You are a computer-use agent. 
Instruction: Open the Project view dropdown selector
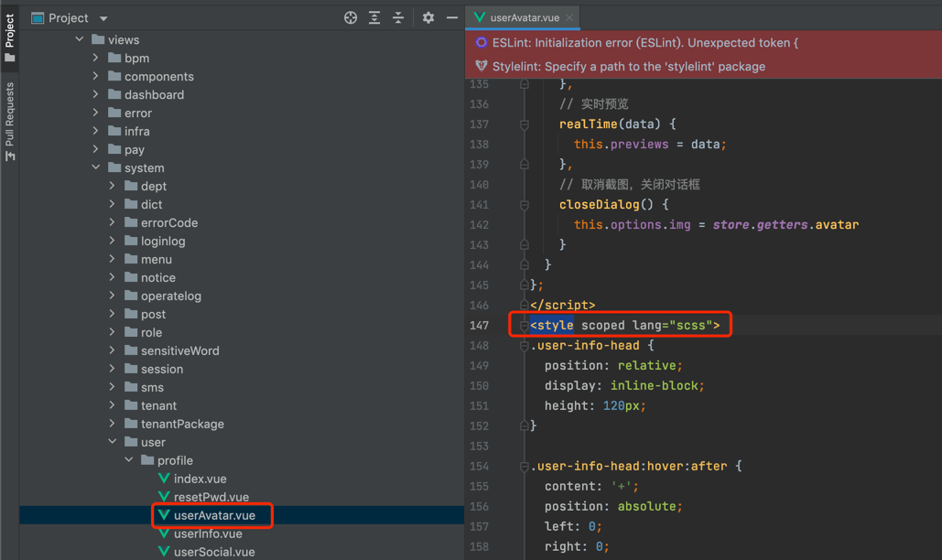[103, 18]
